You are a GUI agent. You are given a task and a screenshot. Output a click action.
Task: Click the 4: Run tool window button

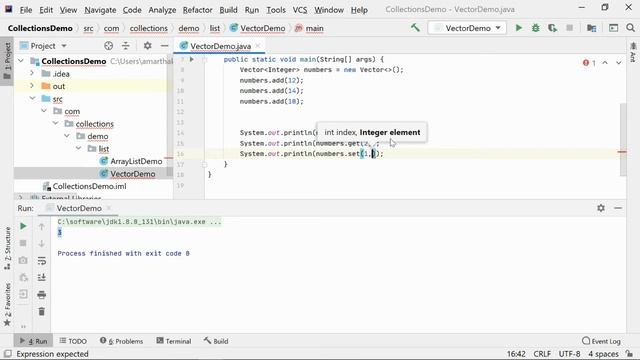(x=33, y=341)
